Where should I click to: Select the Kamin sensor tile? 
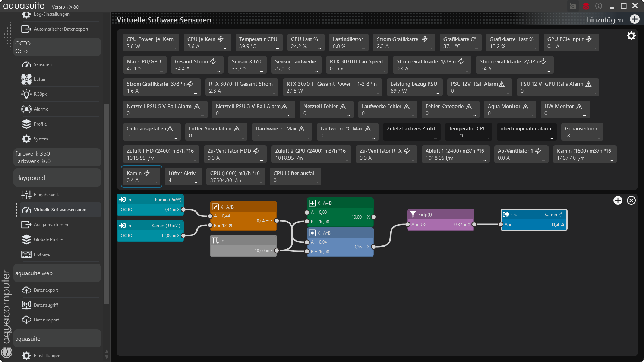pos(142,177)
